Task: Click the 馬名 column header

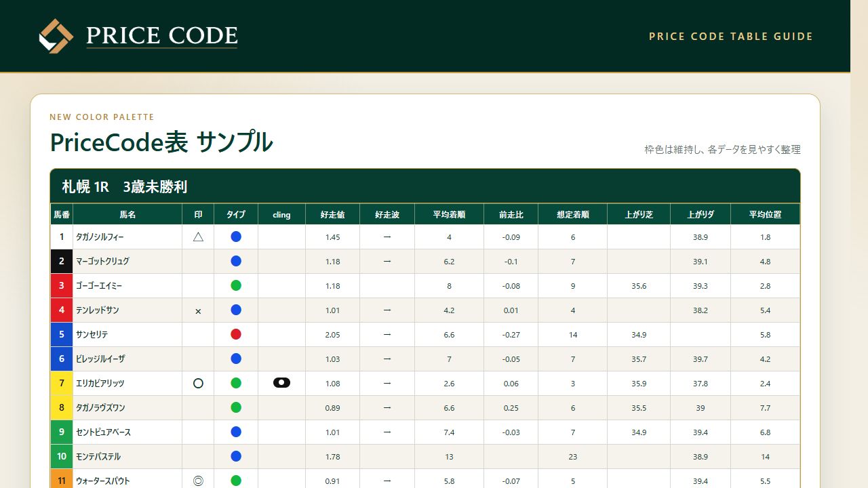Action: tap(127, 214)
